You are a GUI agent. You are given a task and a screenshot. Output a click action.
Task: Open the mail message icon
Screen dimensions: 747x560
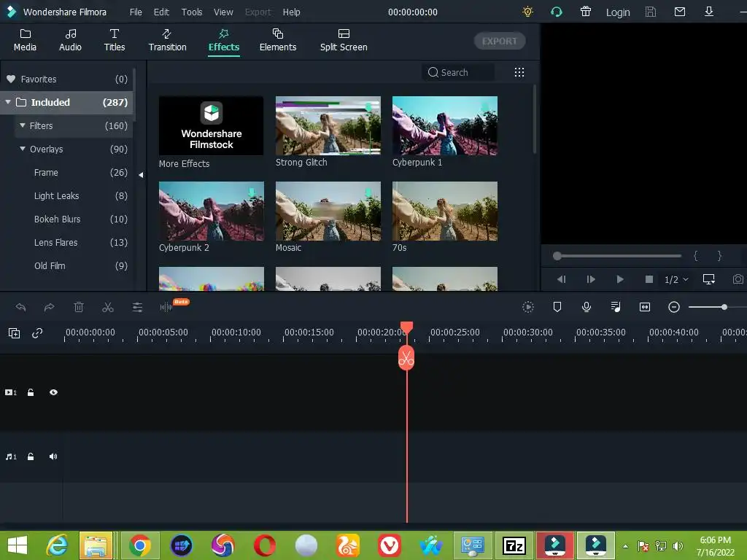pyautogui.click(x=680, y=12)
